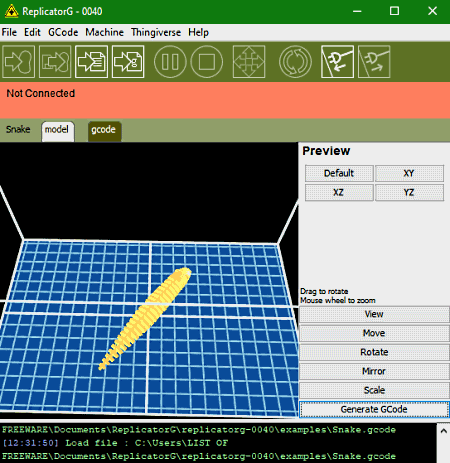Switch to the model tab
Viewport: 450px width, 463px height.
58,131
